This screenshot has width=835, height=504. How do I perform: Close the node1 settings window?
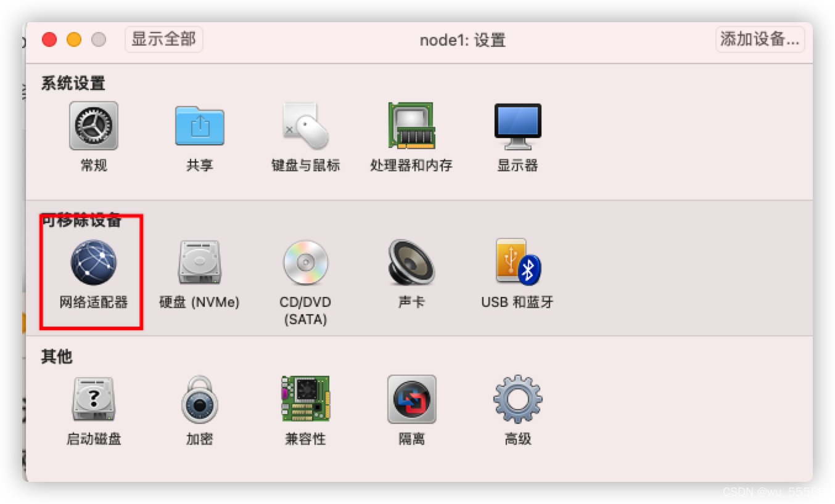[49, 39]
